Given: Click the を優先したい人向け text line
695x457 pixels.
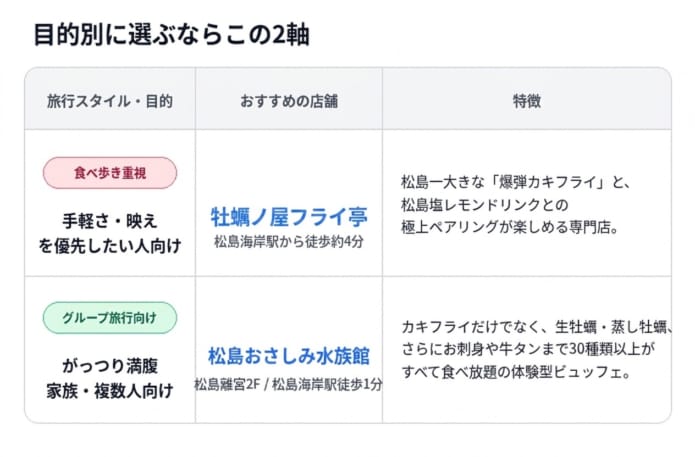Looking at the screenshot, I should [110, 246].
